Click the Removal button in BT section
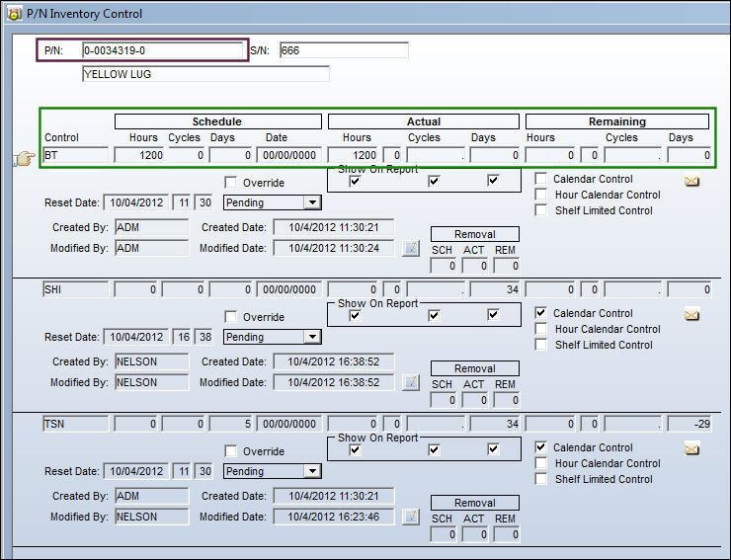The width and height of the screenshot is (731, 560). point(474,234)
